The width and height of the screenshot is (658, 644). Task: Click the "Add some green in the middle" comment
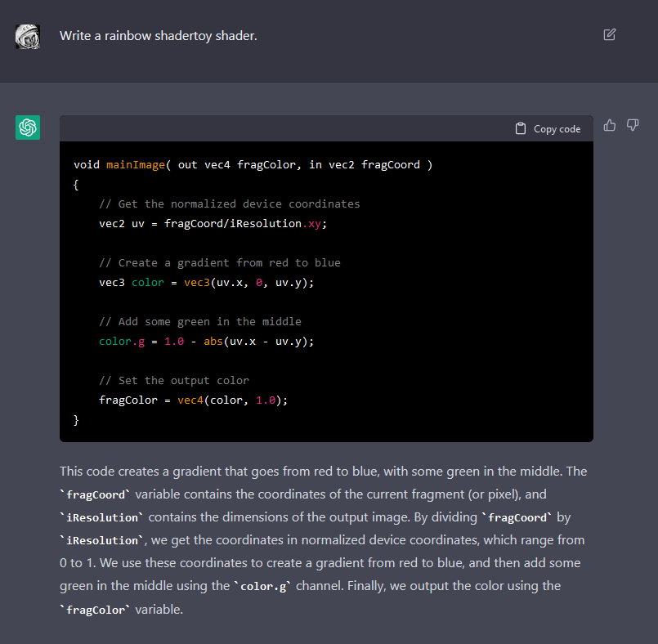(x=199, y=322)
